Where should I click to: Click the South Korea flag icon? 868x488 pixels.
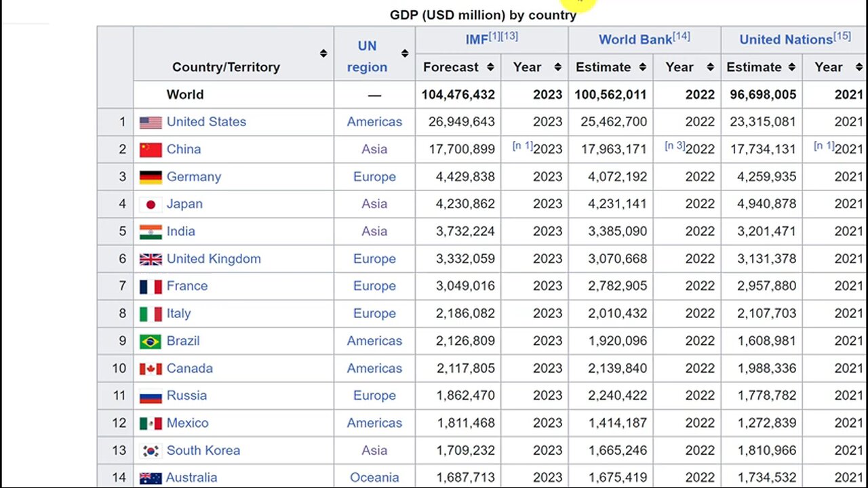(x=151, y=451)
